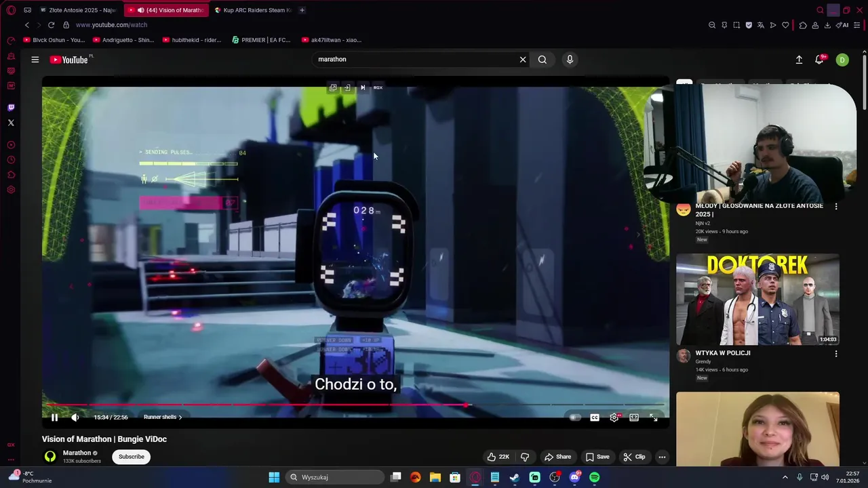
Task: Click the Wyszukaj taskbar search box
Action: tap(335, 477)
